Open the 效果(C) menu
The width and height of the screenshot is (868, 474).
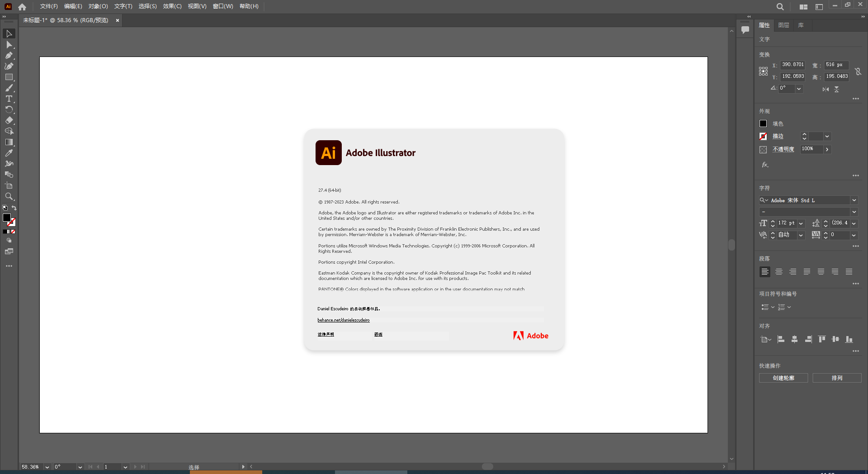172,6
